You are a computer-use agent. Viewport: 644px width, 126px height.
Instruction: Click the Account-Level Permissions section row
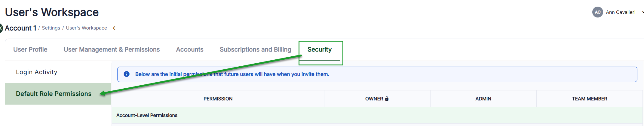147,115
